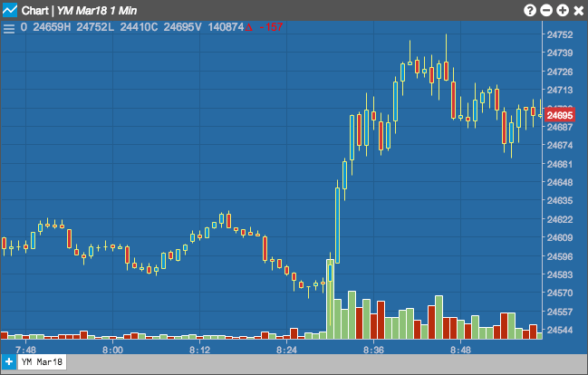The image size is (588, 375).
Task: Click the blue chart logo icon
Action: coord(10,10)
